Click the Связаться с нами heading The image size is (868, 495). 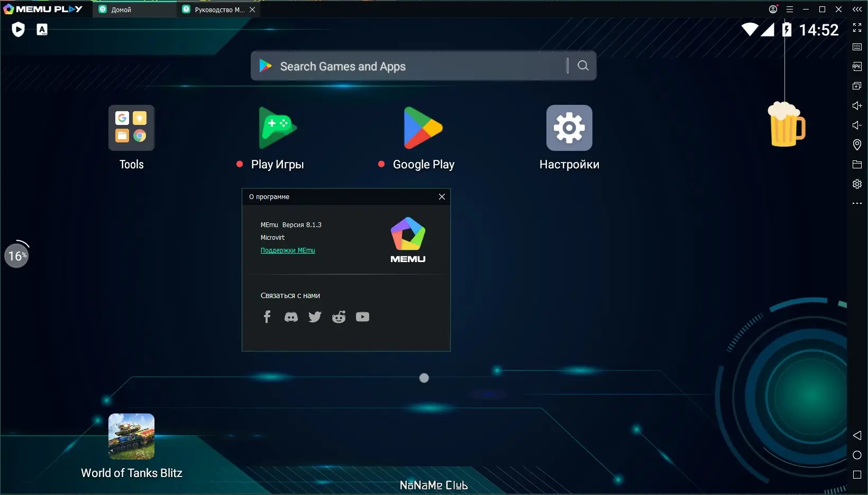tap(290, 295)
